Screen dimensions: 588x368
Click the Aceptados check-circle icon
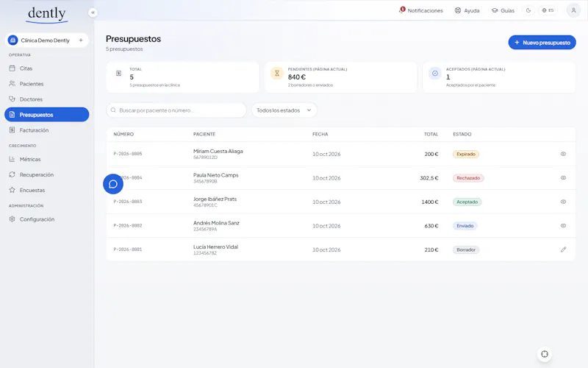tap(435, 73)
